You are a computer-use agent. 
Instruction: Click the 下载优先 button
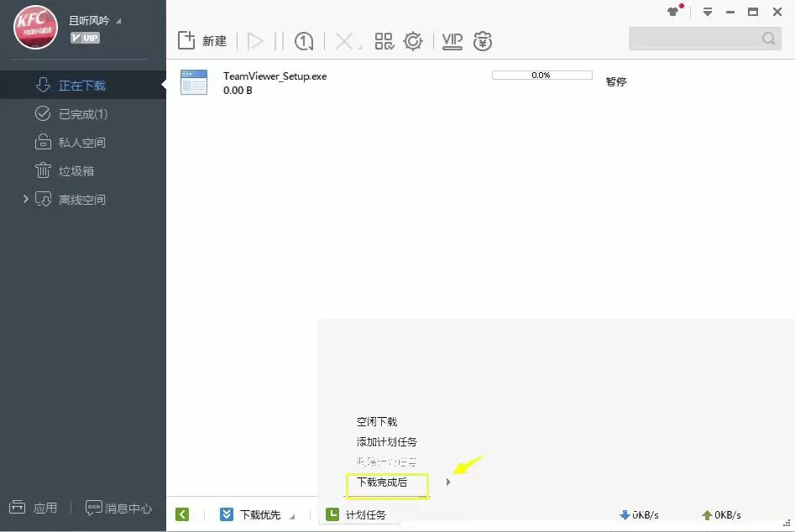point(250,514)
